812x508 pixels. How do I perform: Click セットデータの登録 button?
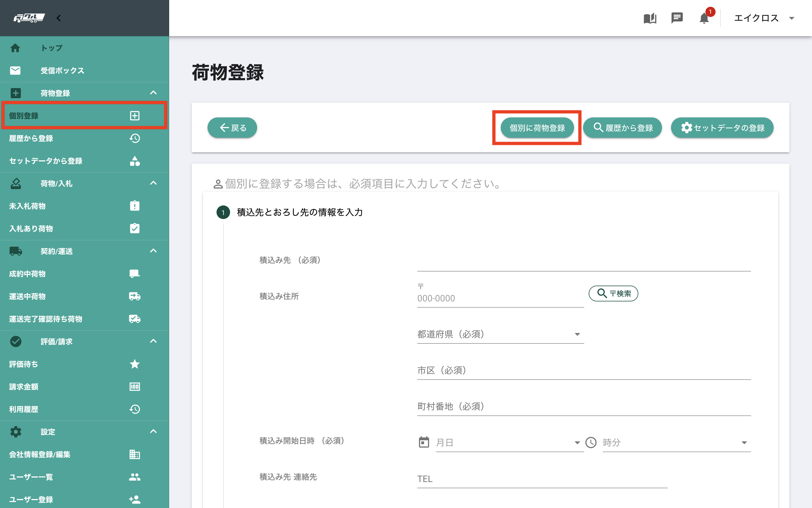[722, 128]
